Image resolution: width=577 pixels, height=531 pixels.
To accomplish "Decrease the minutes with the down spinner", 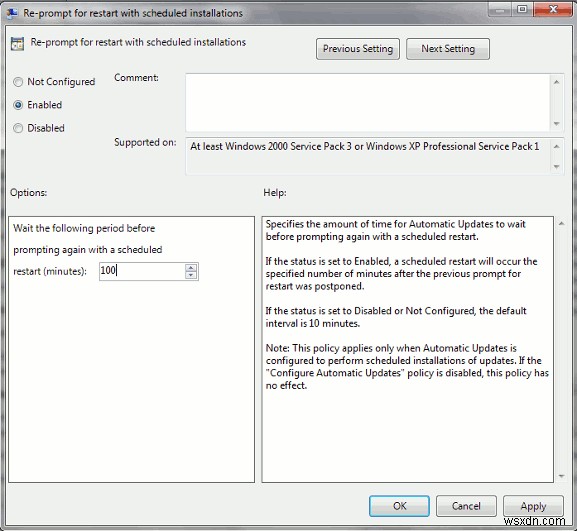I will pyautogui.click(x=191, y=275).
